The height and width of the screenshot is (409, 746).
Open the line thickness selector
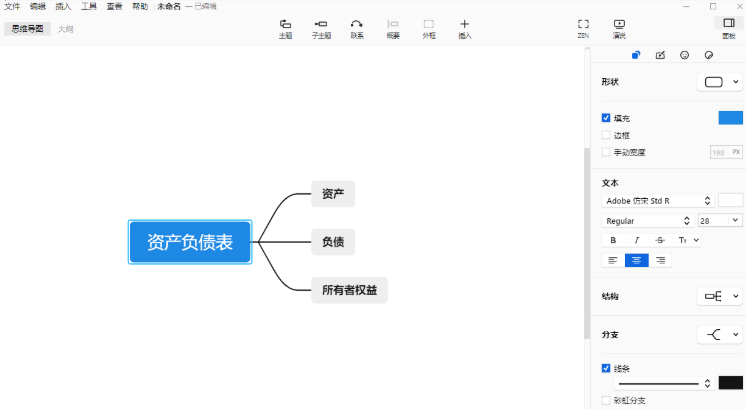click(x=664, y=383)
